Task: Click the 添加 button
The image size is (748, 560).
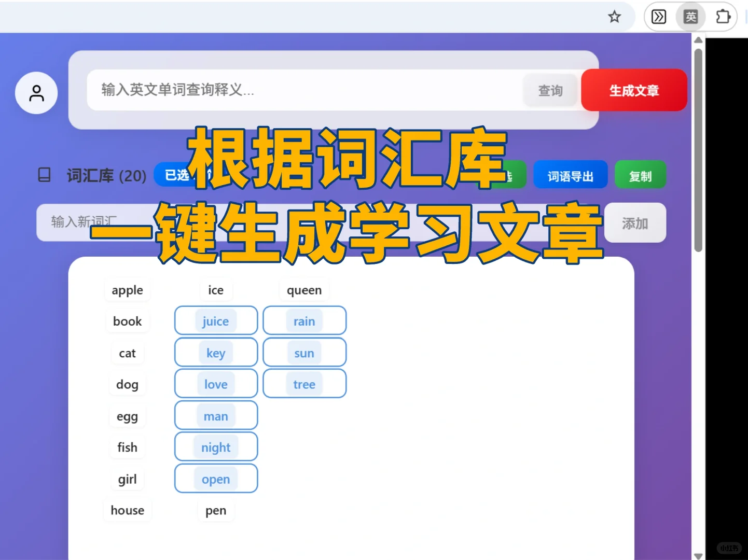Action: click(x=635, y=222)
